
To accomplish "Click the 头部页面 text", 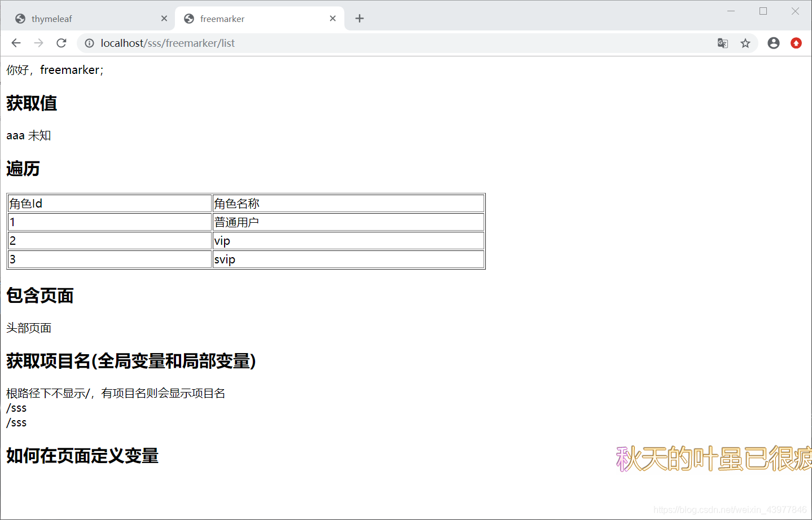I will 29,328.
